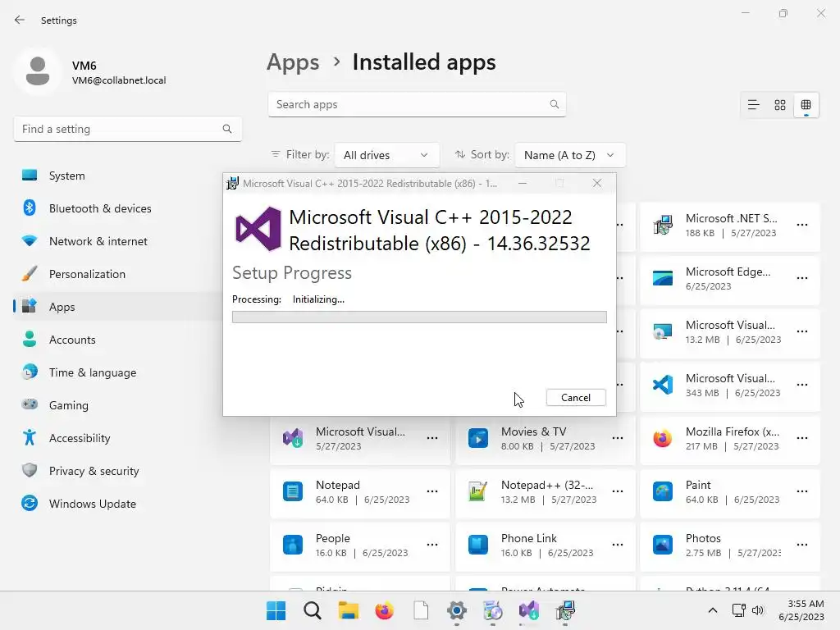840x630 pixels.
Task: Click the VM6 user avatar
Action: (x=38, y=71)
